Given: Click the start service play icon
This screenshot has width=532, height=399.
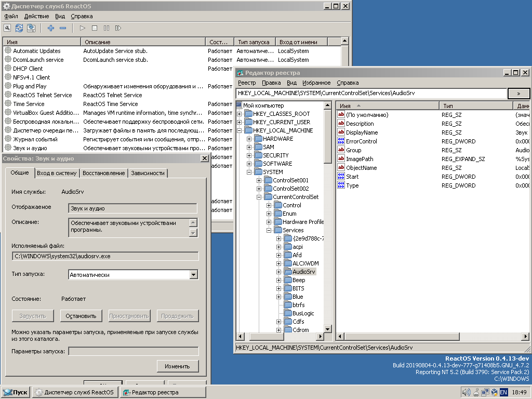Looking at the screenshot, I should (83, 28).
